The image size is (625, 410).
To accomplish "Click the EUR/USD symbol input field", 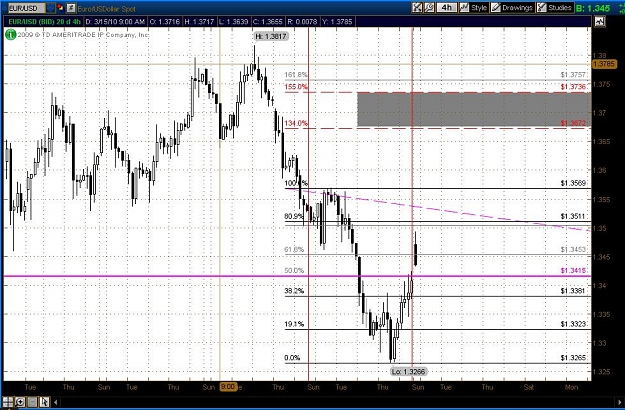I will tap(26, 8).
